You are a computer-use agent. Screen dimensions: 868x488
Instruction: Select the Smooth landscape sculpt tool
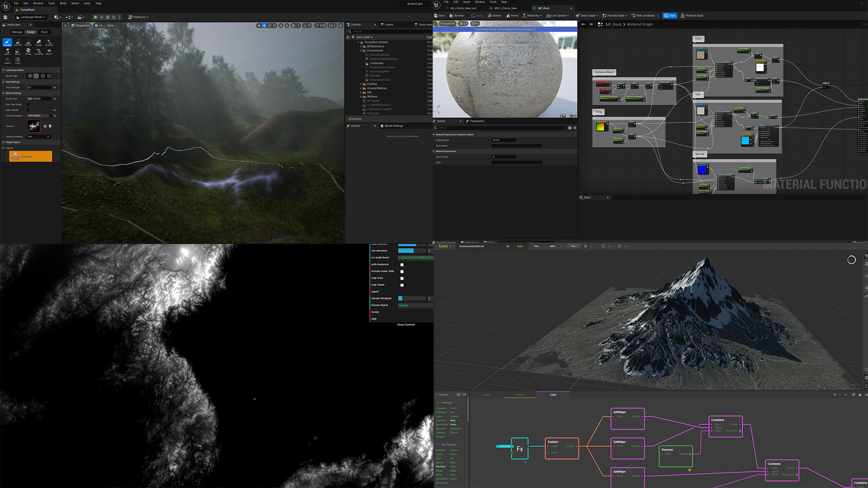coord(18,42)
